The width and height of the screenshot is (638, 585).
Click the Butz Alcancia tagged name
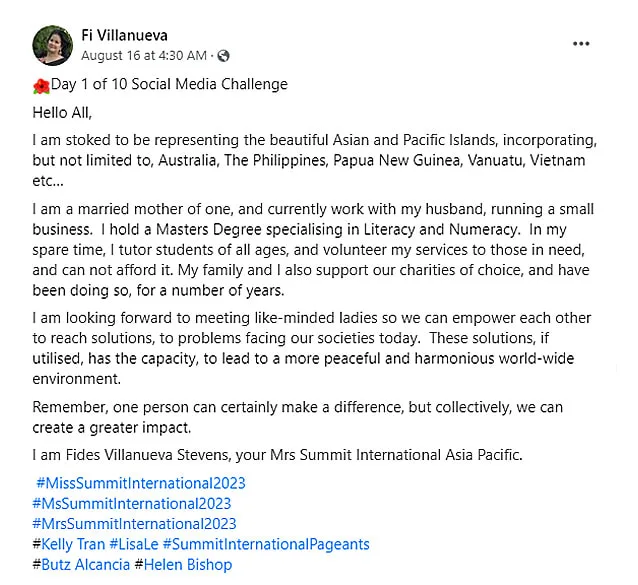(85, 565)
